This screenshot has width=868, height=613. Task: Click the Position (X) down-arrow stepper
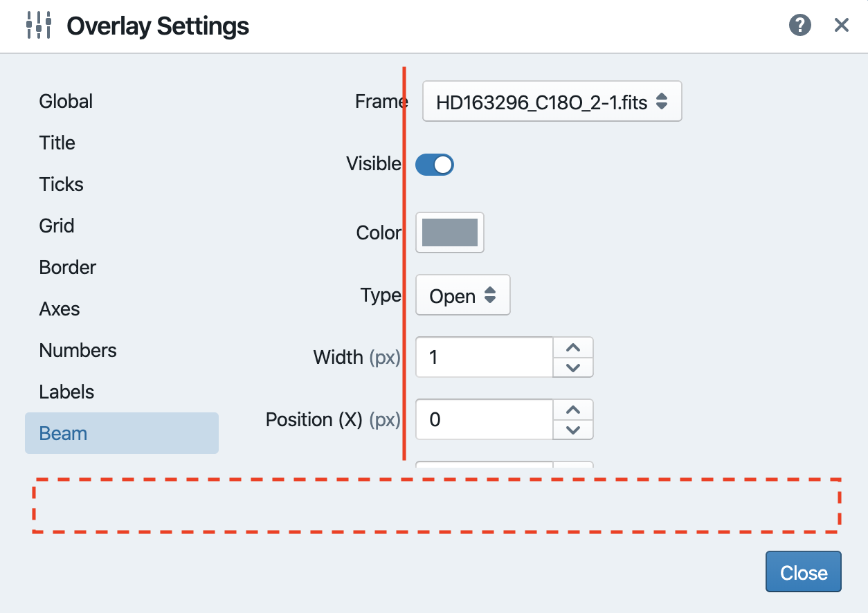point(572,430)
